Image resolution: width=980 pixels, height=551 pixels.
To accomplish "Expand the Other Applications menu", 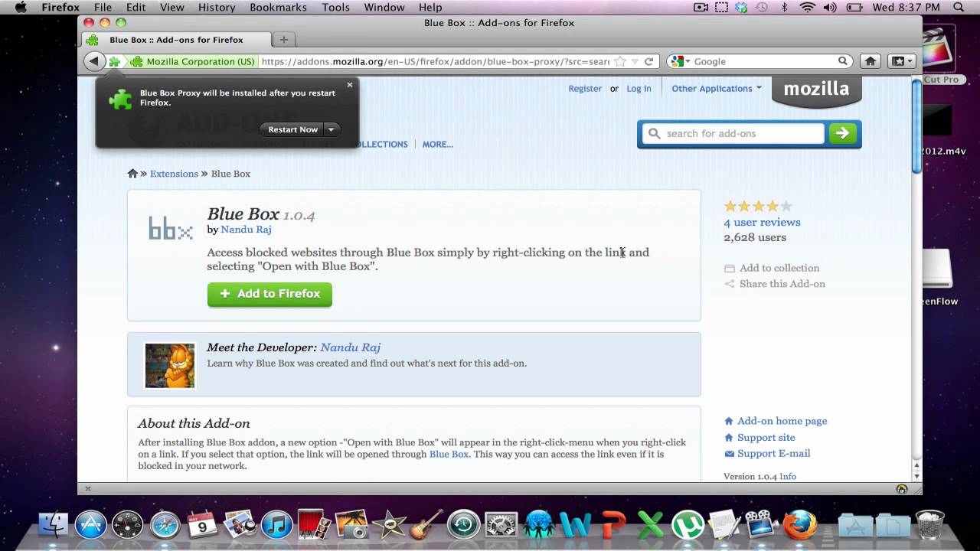I will (717, 89).
